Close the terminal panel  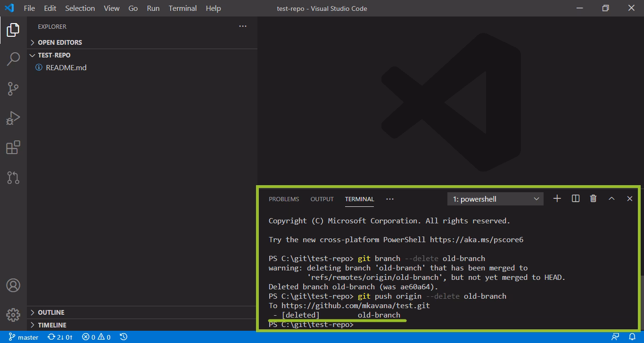(x=629, y=199)
